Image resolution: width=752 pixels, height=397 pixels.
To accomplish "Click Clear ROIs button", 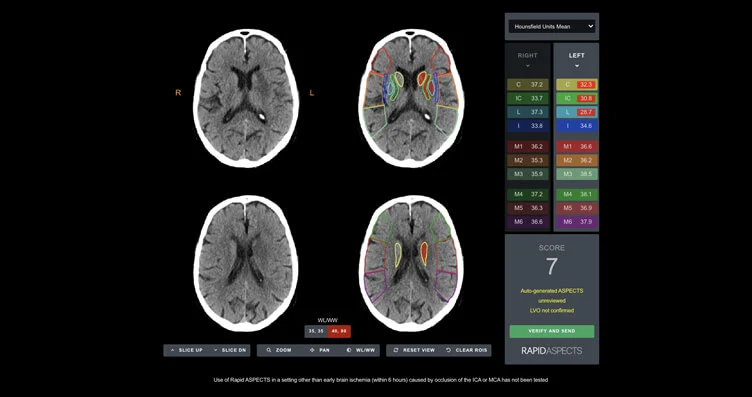I will 466,350.
